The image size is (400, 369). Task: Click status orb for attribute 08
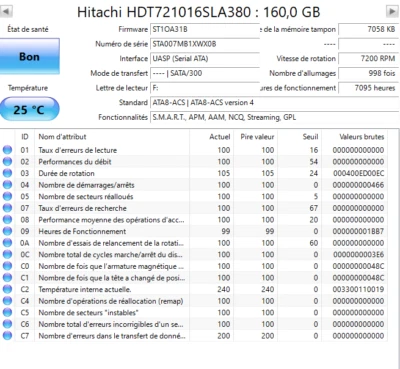click(7, 220)
